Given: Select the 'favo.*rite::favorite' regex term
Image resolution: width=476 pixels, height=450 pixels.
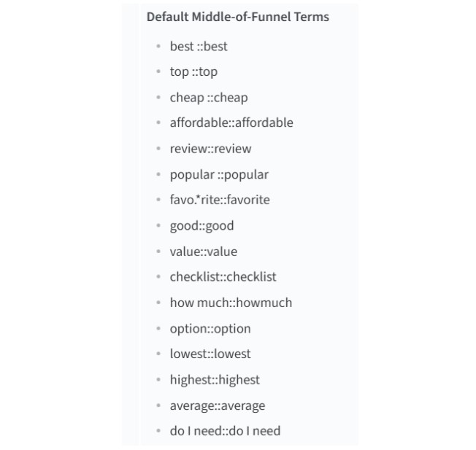Looking at the screenshot, I should (x=220, y=200).
